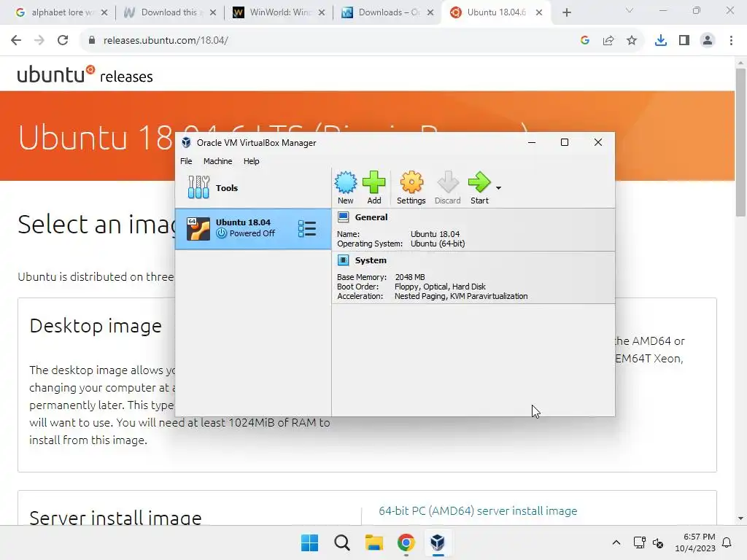Bookmark this page with star icon

pyautogui.click(x=632, y=40)
